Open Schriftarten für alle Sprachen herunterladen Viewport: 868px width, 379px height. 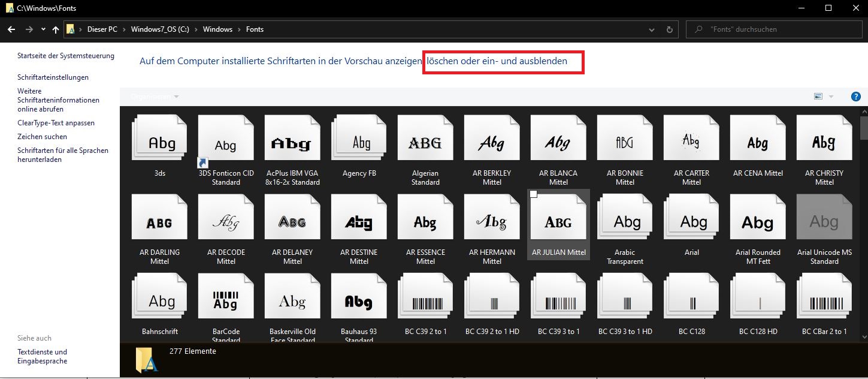pyautogui.click(x=63, y=155)
